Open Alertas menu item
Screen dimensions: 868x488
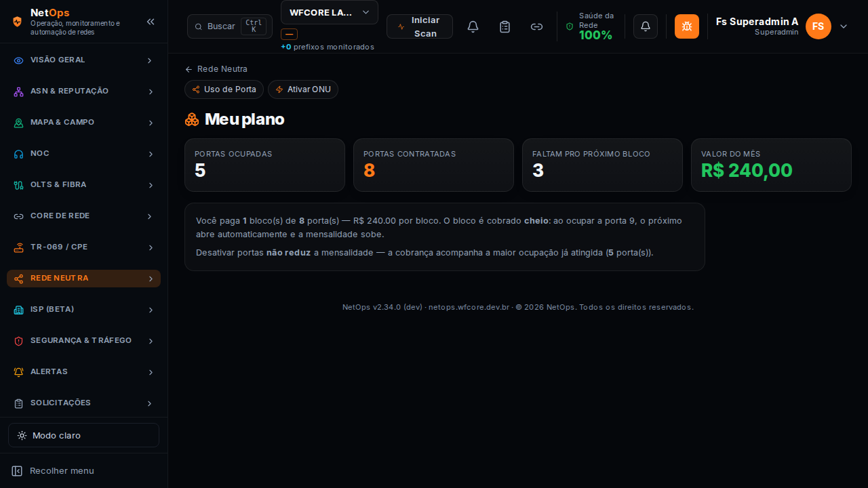[83, 372]
